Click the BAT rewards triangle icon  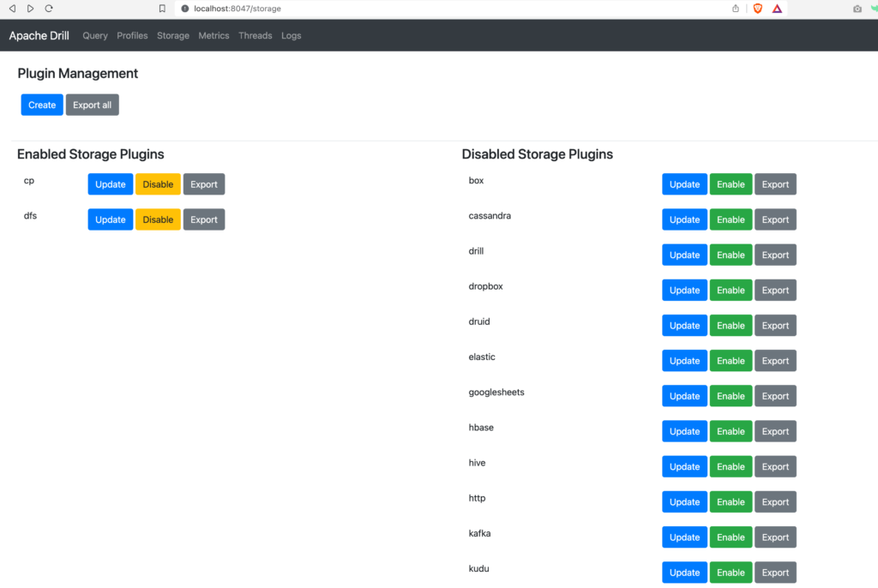click(777, 9)
